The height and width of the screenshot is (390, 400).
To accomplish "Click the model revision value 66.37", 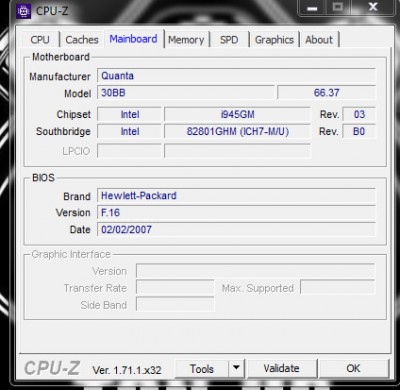I will pyautogui.click(x=326, y=92).
